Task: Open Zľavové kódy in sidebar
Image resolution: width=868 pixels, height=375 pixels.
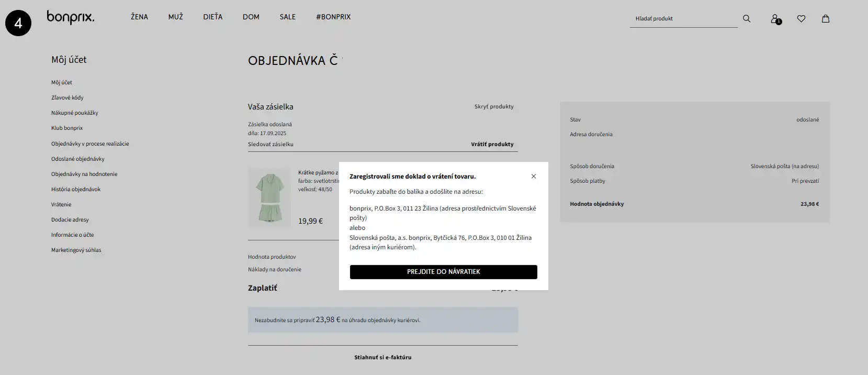Action: (x=67, y=97)
